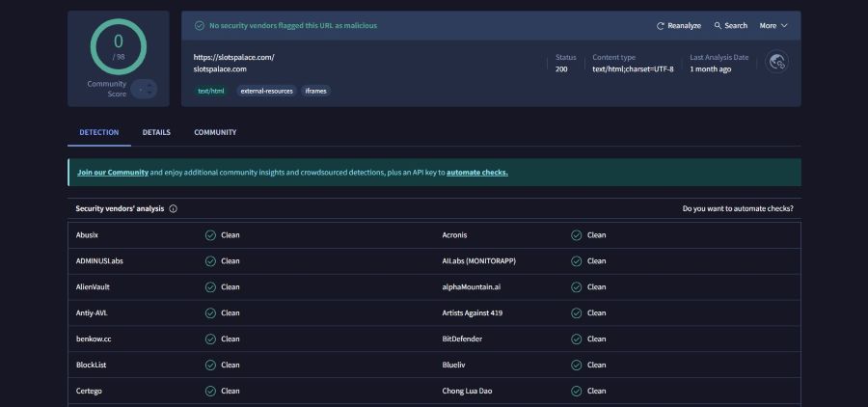Click the 'Blueliv' vendor name
868x407 pixels.
click(453, 365)
